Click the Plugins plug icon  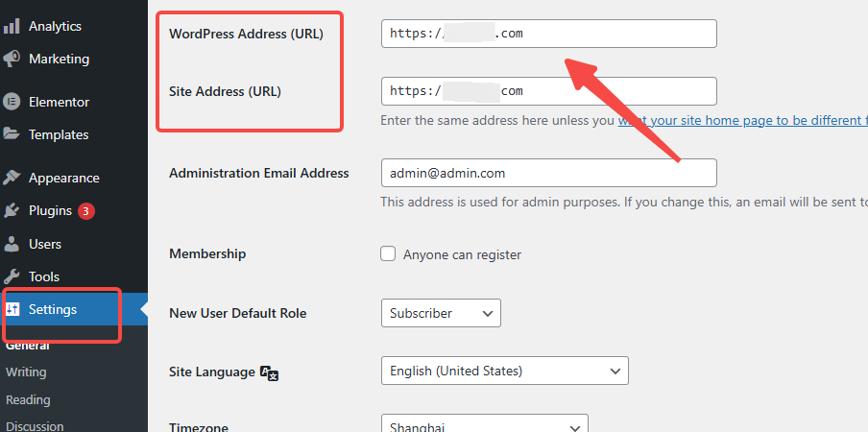(12, 211)
